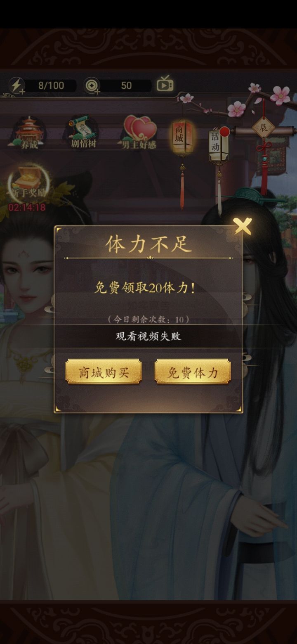Tap the 02:14:18 countdown timer
This screenshot has width=297, height=644.
click(x=27, y=207)
